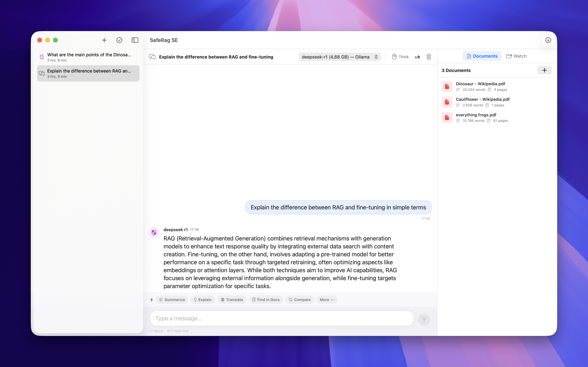The image size is (588, 367).
Task: Enable Think mode
Action: [400, 57]
